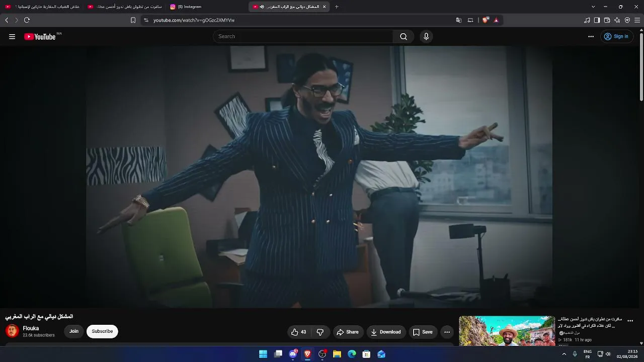Open File Explorer from the taskbar
Screen dimensions: 644x362
coord(337,354)
